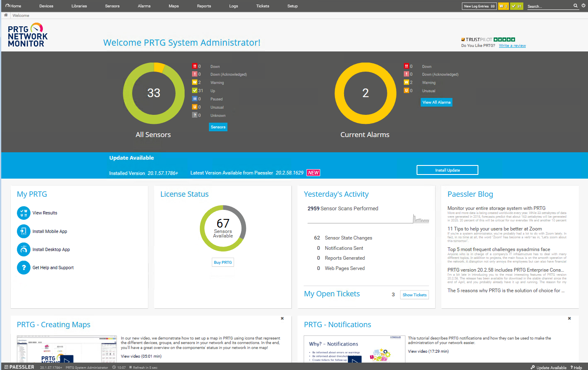Click the Down icon in Current Alarms

(406, 66)
